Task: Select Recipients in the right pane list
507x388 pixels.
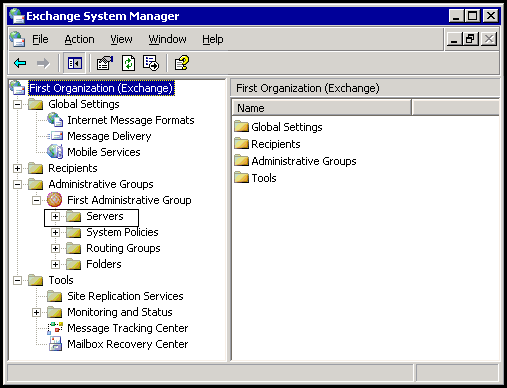Action: [276, 144]
